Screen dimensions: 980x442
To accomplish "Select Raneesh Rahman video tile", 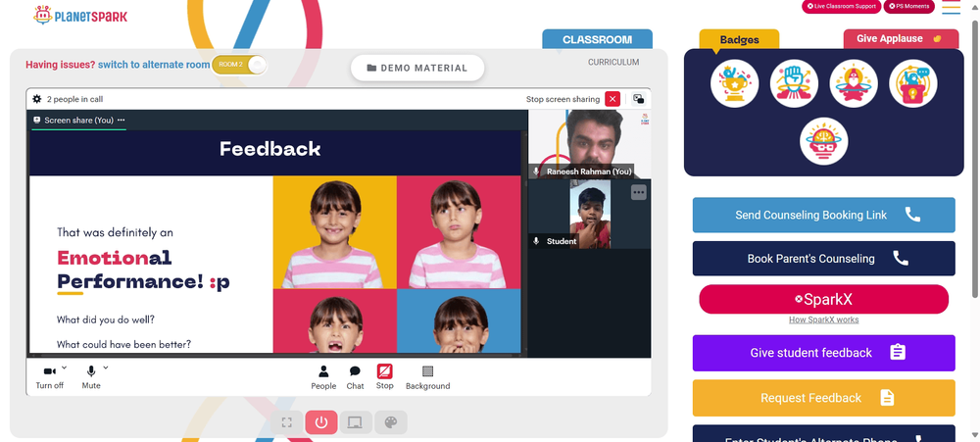I will pos(589,144).
